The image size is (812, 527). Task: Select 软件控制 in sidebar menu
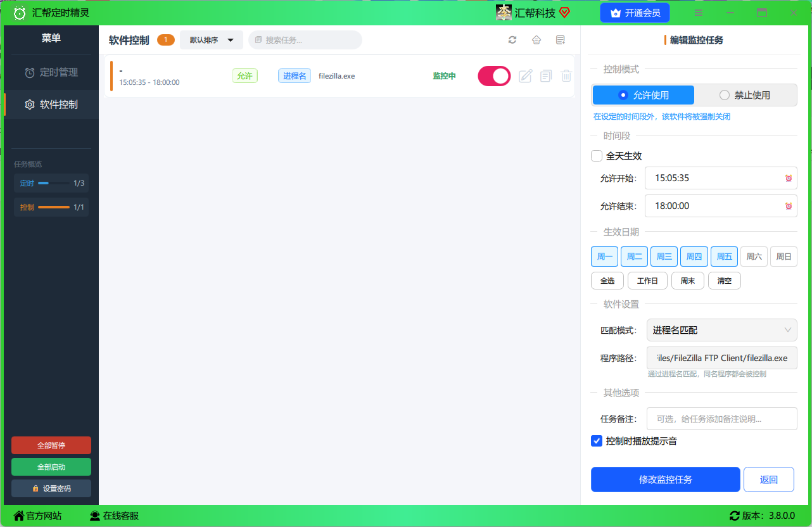coord(51,105)
